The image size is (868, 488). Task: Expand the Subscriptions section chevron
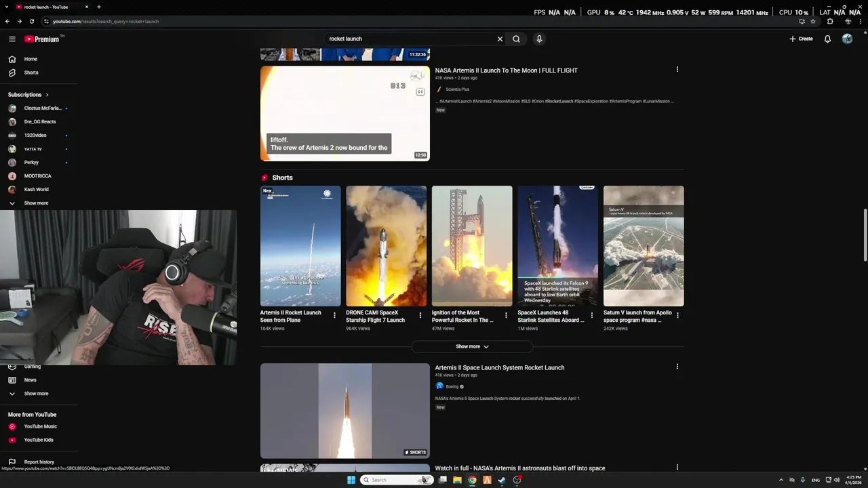point(47,95)
